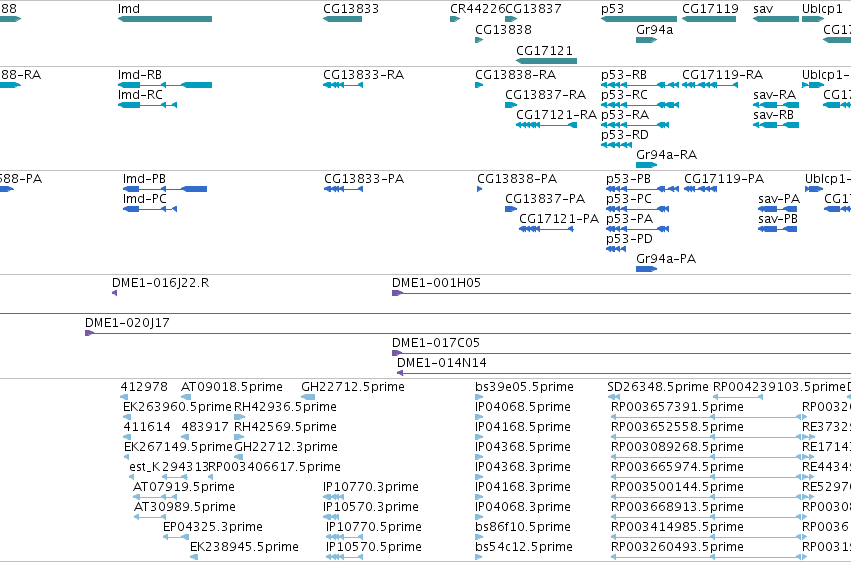
Task: Click the sav-PB protein label
Action: 778,219
